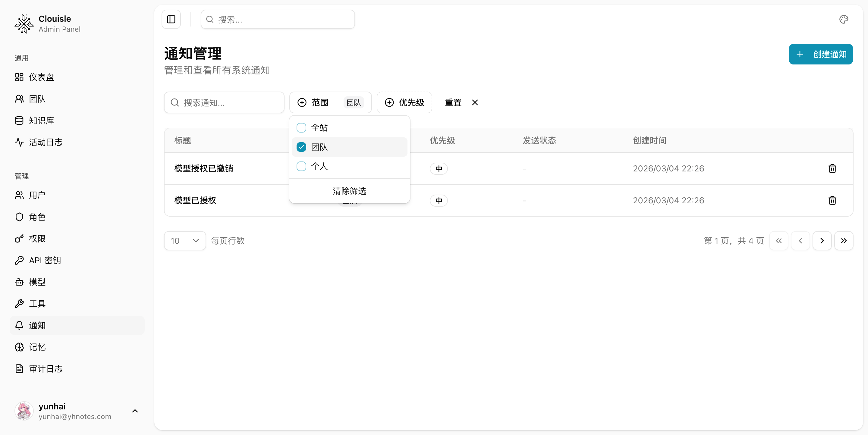
Task: Click the 搜索通知 search input field
Action: point(224,102)
